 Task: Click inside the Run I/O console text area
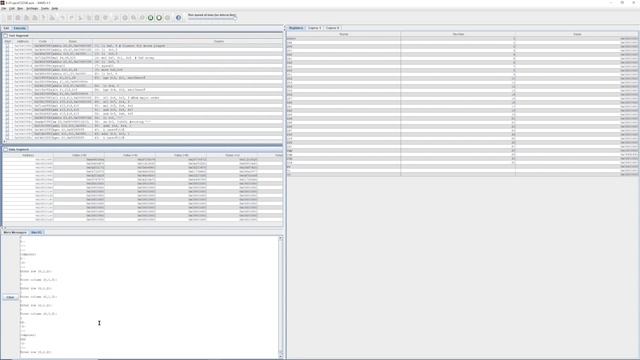pos(149,297)
